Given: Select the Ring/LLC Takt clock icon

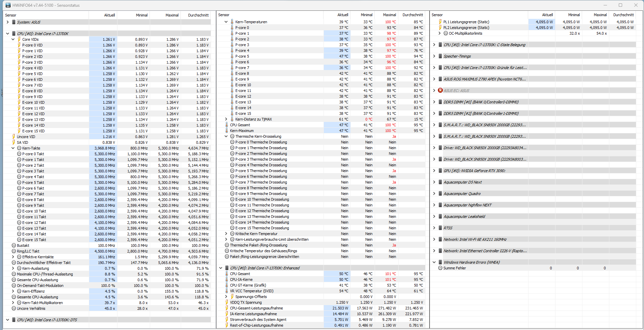Looking at the screenshot, I should 14,251.
